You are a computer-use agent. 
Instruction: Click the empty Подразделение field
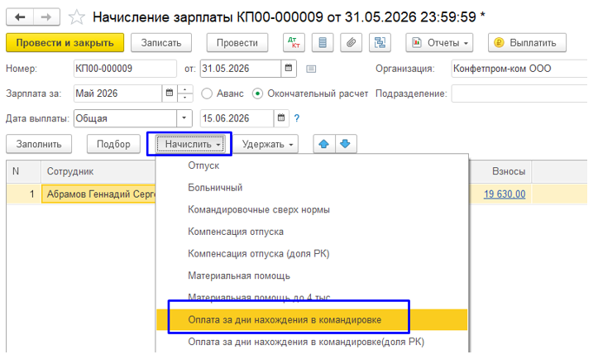(x=519, y=93)
